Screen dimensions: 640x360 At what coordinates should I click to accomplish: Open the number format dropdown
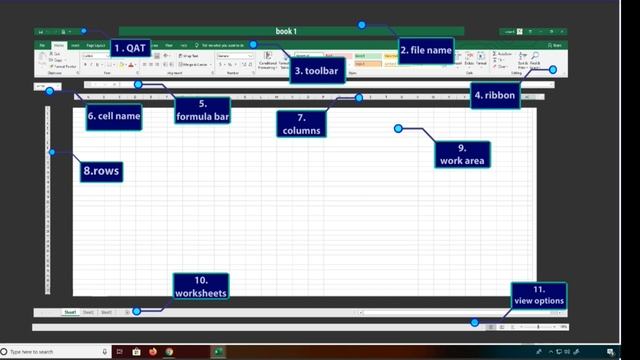coord(251,56)
